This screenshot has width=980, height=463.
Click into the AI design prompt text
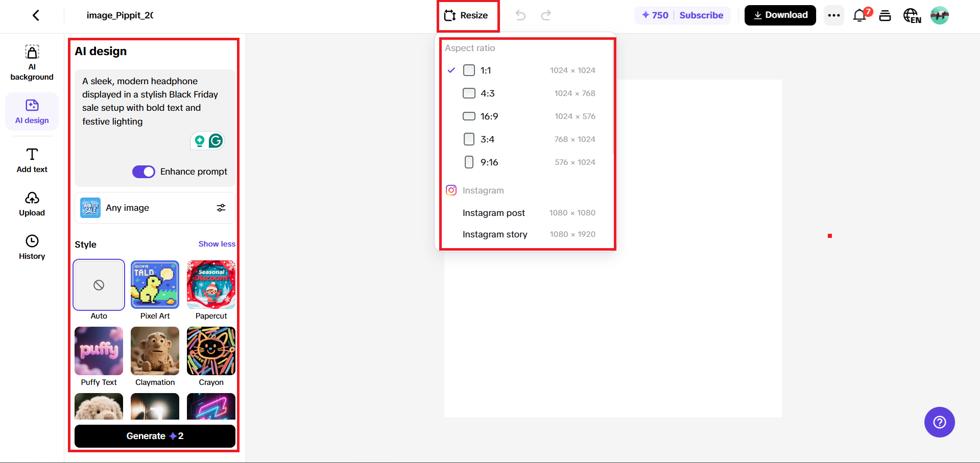[150, 101]
